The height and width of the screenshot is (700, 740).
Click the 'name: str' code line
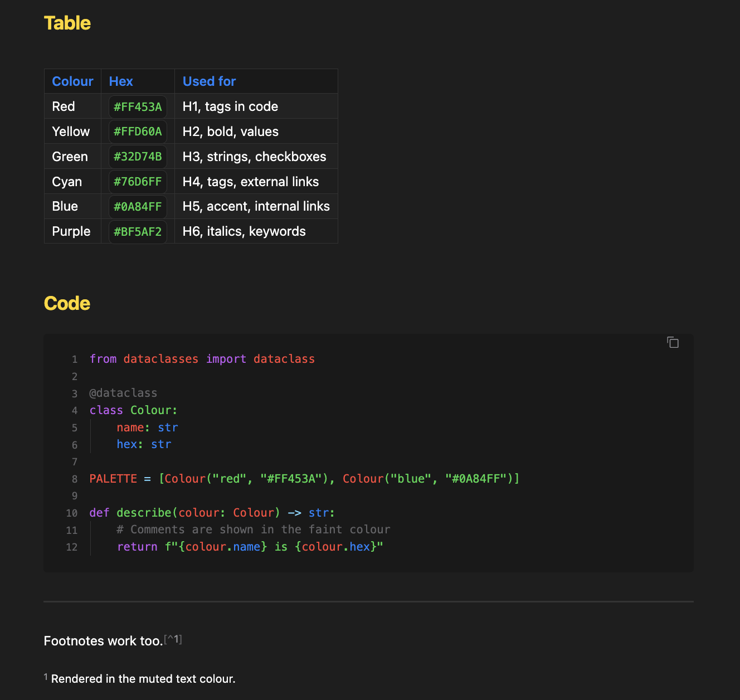(147, 427)
